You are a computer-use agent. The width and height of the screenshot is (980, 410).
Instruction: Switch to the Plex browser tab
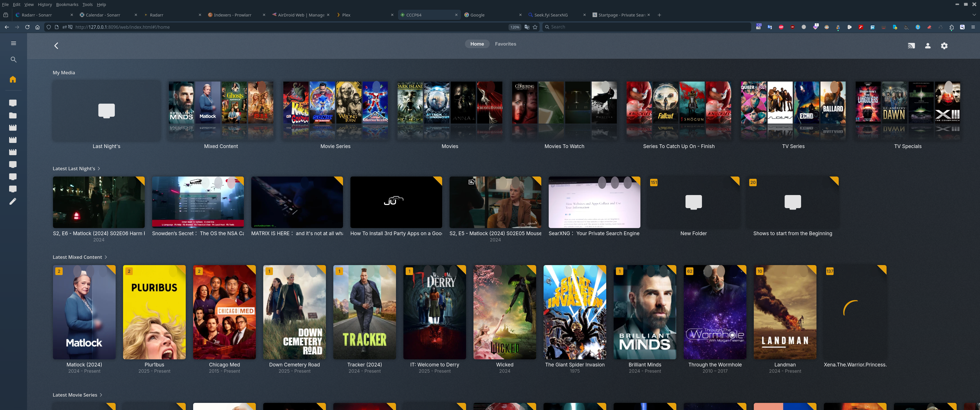(x=346, y=15)
